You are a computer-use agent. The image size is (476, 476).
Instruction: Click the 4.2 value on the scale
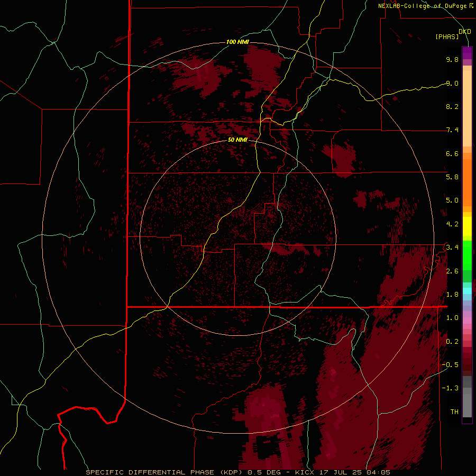coord(452,224)
